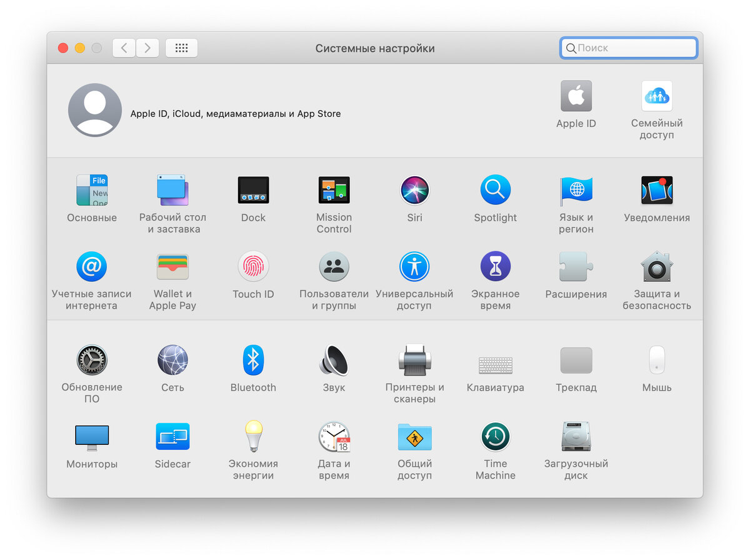750x560 pixels.
Task: Open Семейный доступ settings
Action: 657,96
